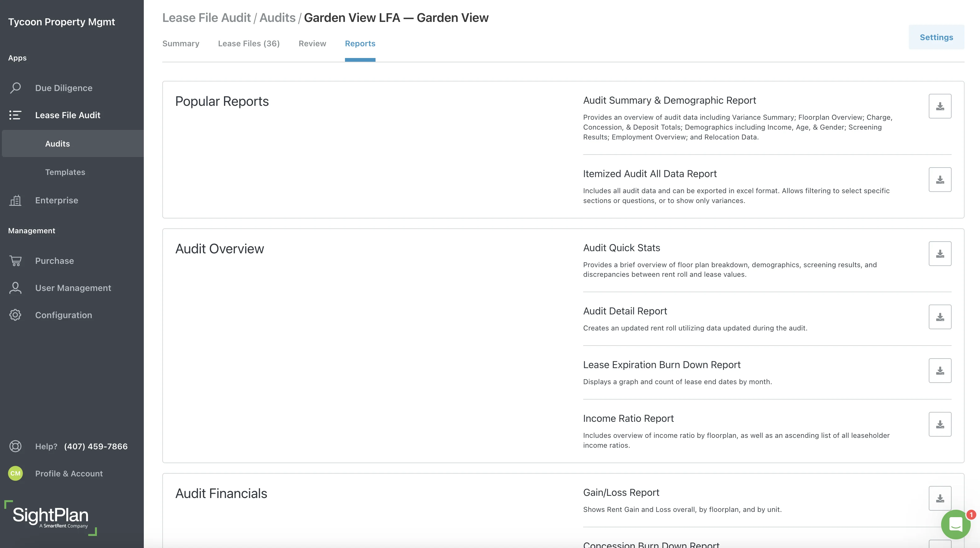Open the Due Diligence app
Screen dimensions: 980x548
64,88
